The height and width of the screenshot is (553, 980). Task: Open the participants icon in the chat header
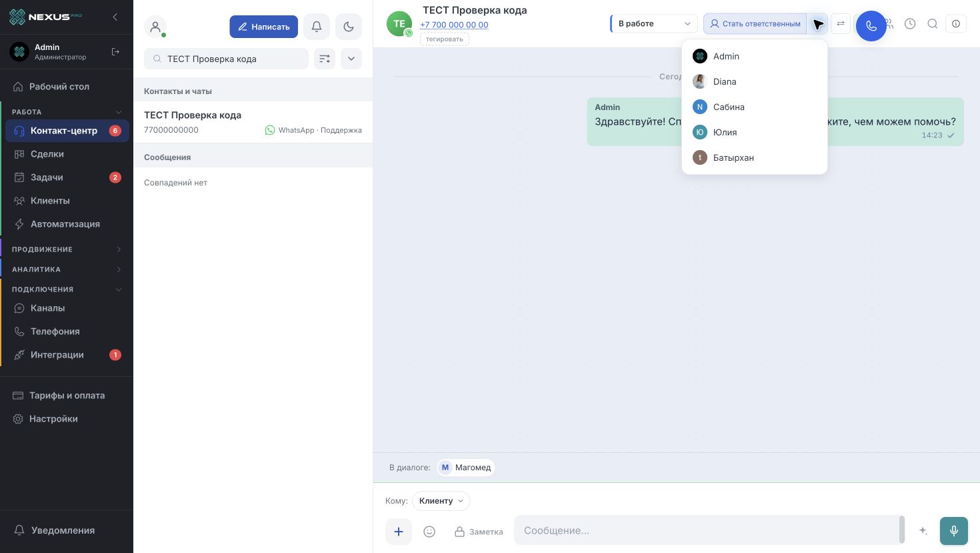point(891,24)
